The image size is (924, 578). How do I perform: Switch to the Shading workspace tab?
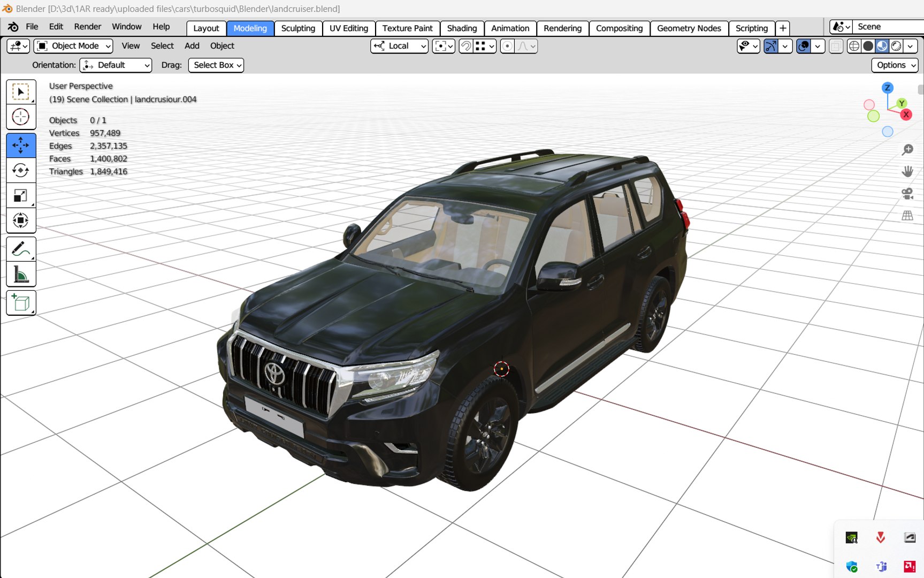[x=462, y=28]
